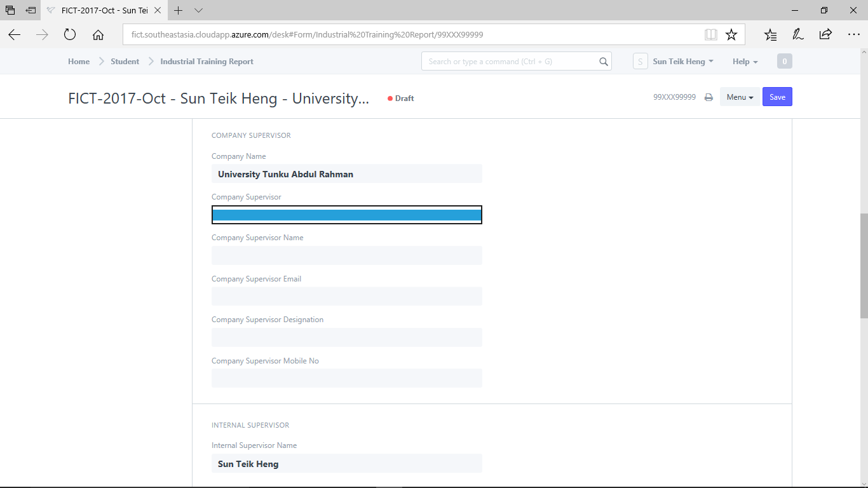Close the FICT-2017-Oct browser tab
868x488 pixels.
coord(158,11)
